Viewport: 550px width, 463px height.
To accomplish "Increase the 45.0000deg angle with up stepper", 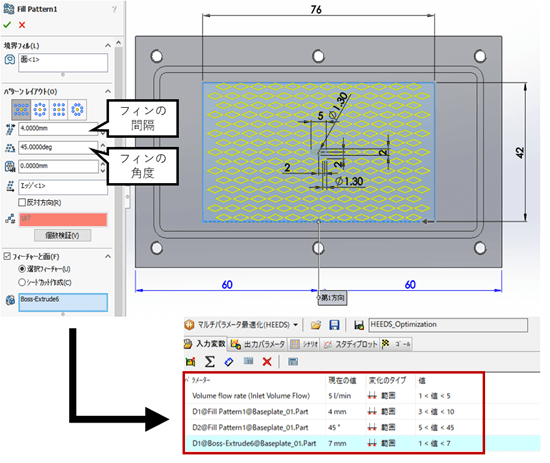I will tap(102, 145).
